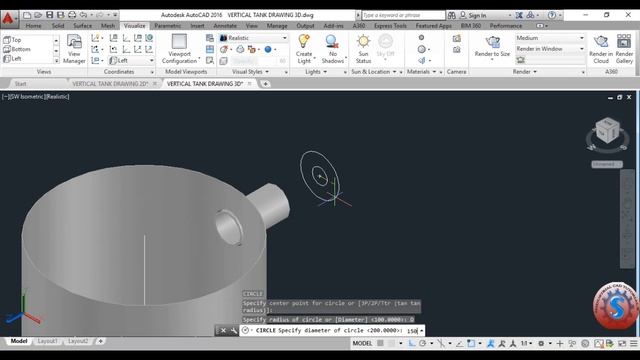The height and width of the screenshot is (360, 640).
Task: Toggle Ortho mode in status bar
Action: pyautogui.click(x=411, y=343)
